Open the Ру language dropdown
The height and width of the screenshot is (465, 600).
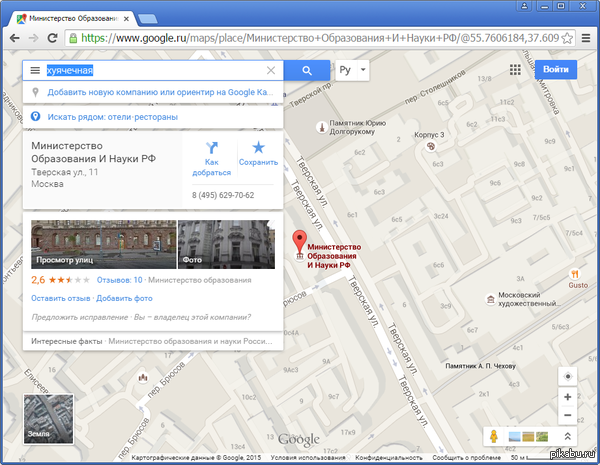point(352,70)
